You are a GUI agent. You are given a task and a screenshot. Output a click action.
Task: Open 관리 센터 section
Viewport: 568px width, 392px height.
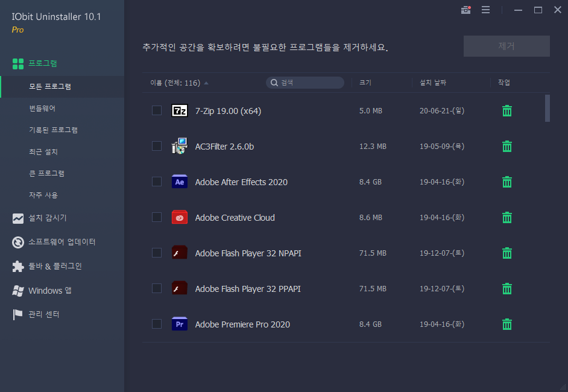coord(44,314)
